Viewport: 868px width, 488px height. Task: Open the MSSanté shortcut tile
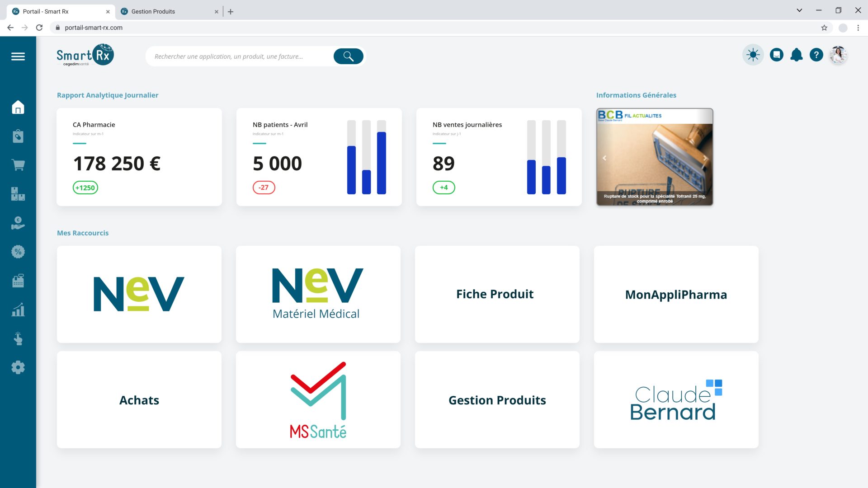click(x=318, y=400)
